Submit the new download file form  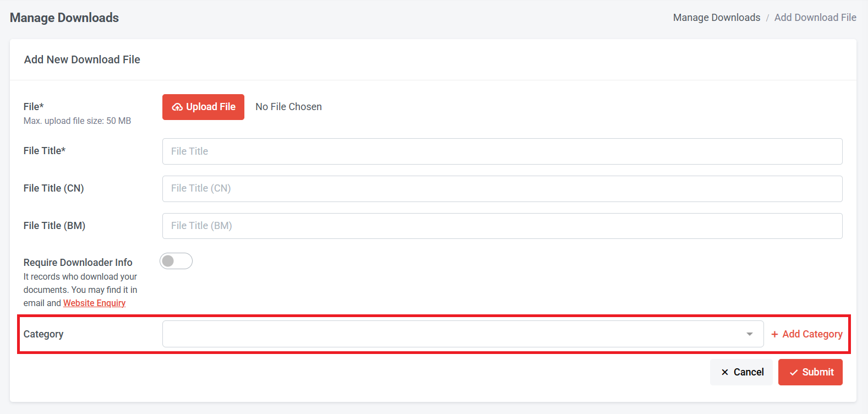(x=810, y=372)
